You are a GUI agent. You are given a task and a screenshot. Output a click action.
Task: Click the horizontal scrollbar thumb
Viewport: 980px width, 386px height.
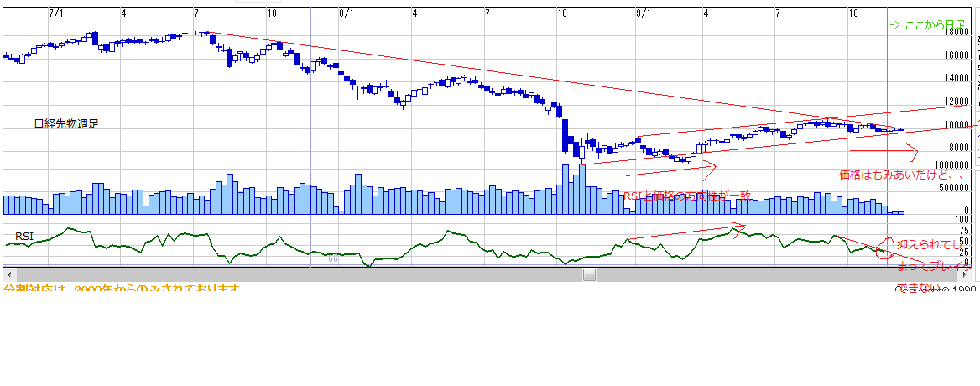589,274
